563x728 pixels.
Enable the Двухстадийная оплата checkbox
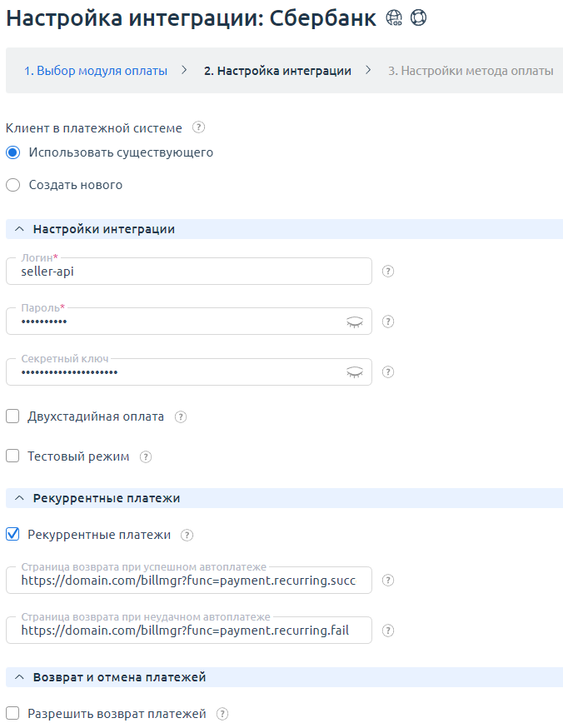click(x=13, y=416)
